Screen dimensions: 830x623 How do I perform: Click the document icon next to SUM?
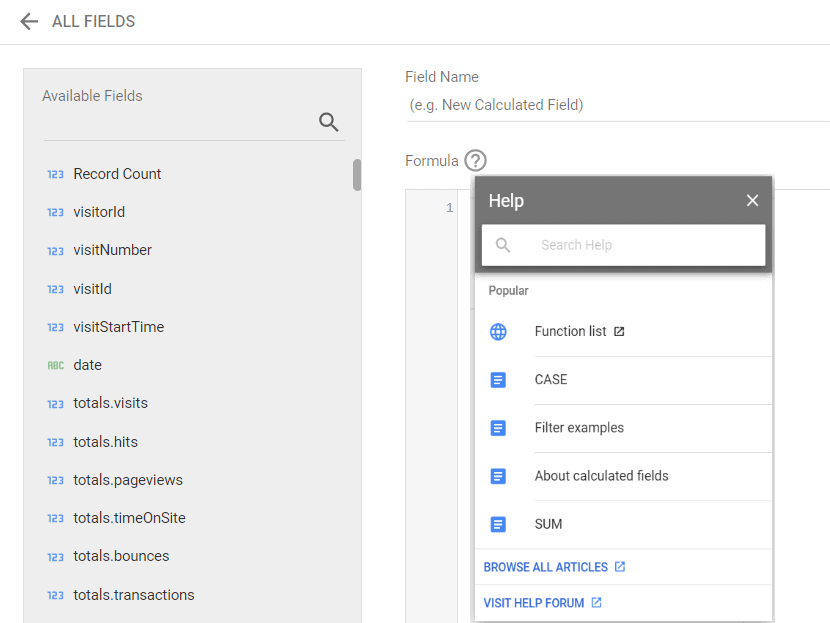pos(498,524)
